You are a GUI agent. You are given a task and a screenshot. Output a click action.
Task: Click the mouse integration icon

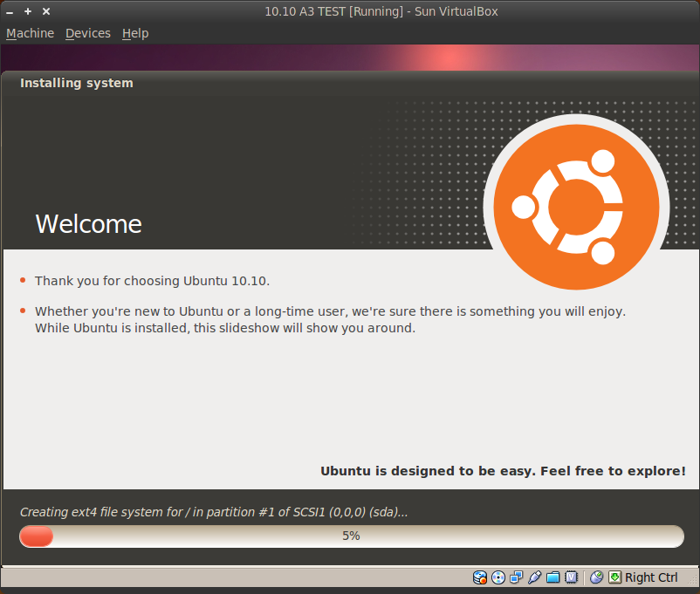596,577
